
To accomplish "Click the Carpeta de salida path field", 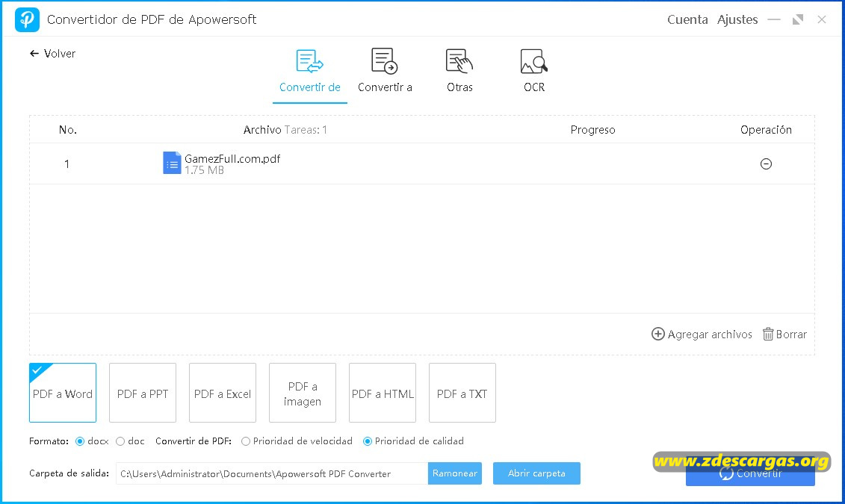I will click(x=272, y=474).
